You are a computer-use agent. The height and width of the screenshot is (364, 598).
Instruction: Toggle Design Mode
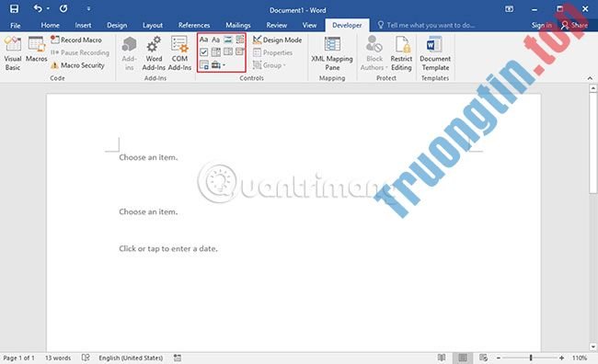(x=277, y=40)
